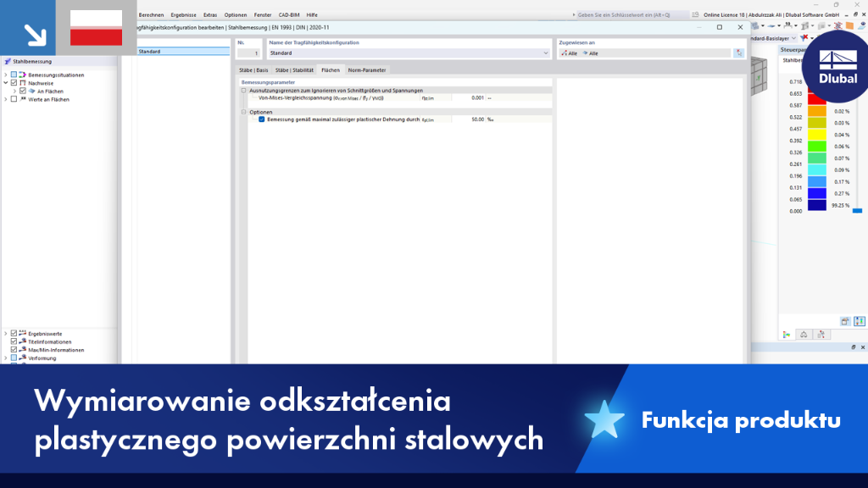Open the Ergebnisse menu
This screenshot has width=868, height=488.
click(183, 15)
